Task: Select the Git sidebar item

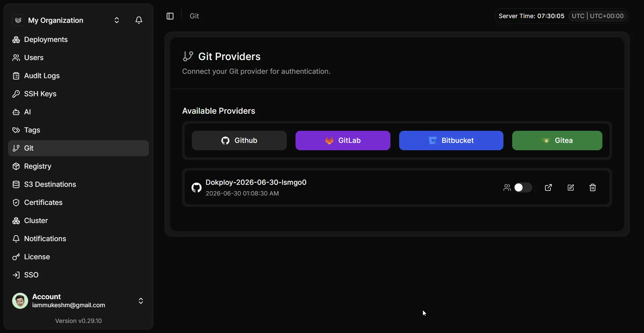Action: click(x=78, y=148)
